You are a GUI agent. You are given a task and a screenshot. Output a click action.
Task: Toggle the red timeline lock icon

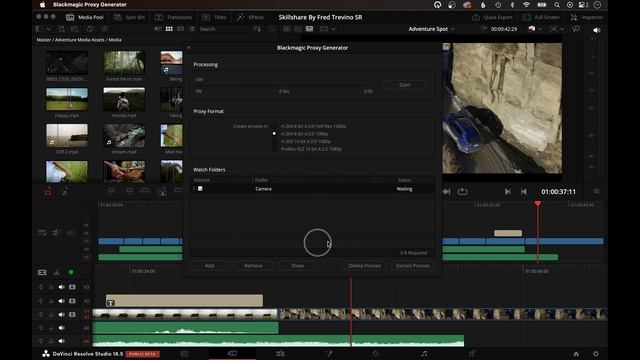pos(48,191)
